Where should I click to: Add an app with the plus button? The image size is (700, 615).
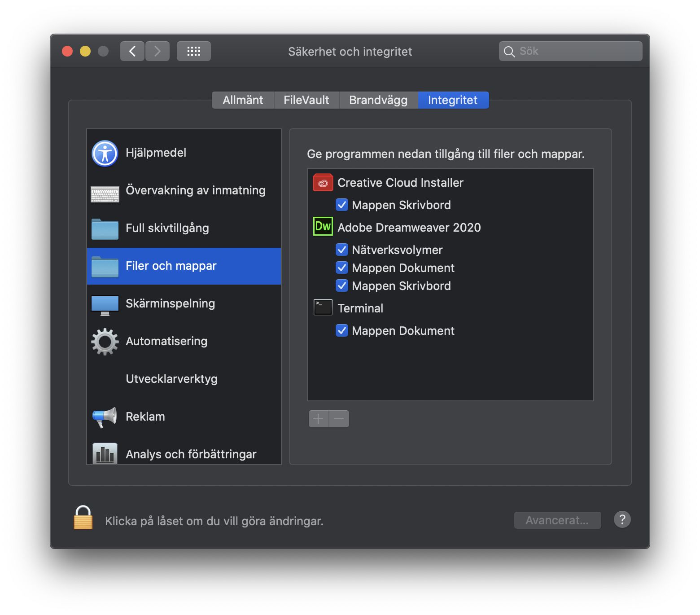pos(319,419)
